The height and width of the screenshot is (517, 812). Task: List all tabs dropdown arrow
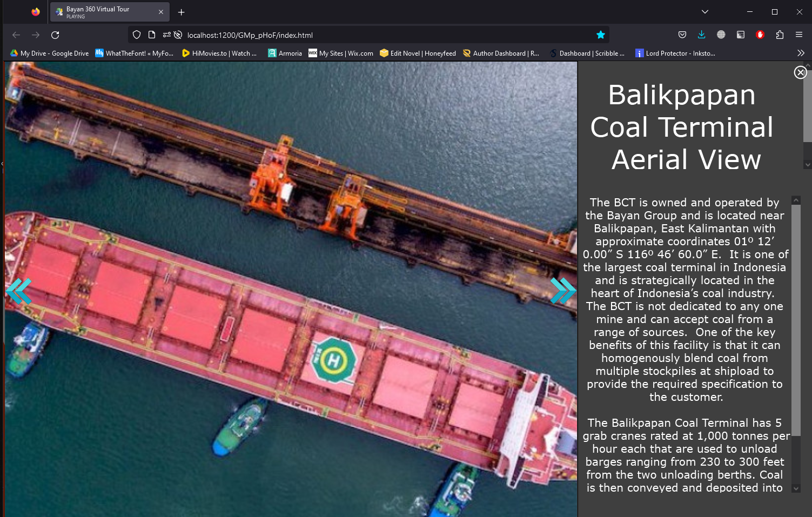click(704, 12)
